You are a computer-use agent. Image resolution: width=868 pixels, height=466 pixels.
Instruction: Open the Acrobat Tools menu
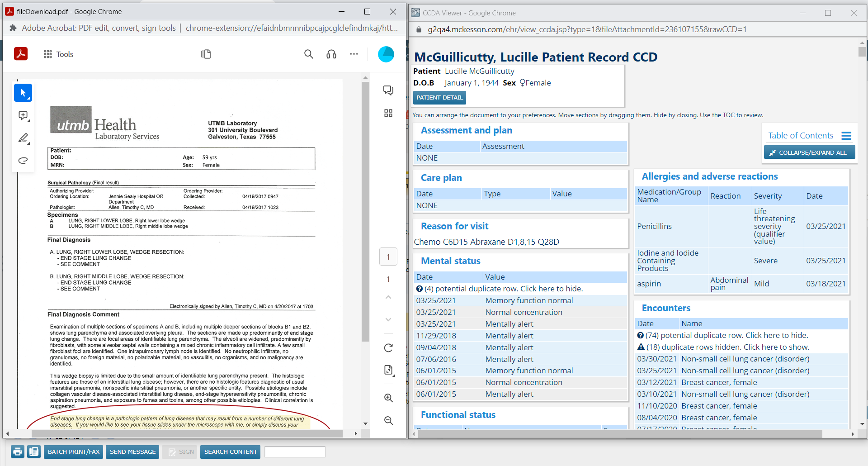click(58, 54)
